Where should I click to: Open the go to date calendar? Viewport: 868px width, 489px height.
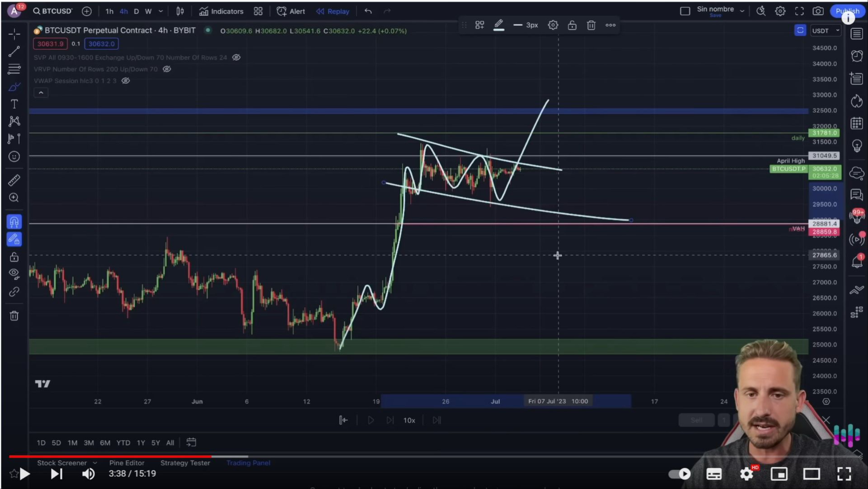pyautogui.click(x=191, y=442)
